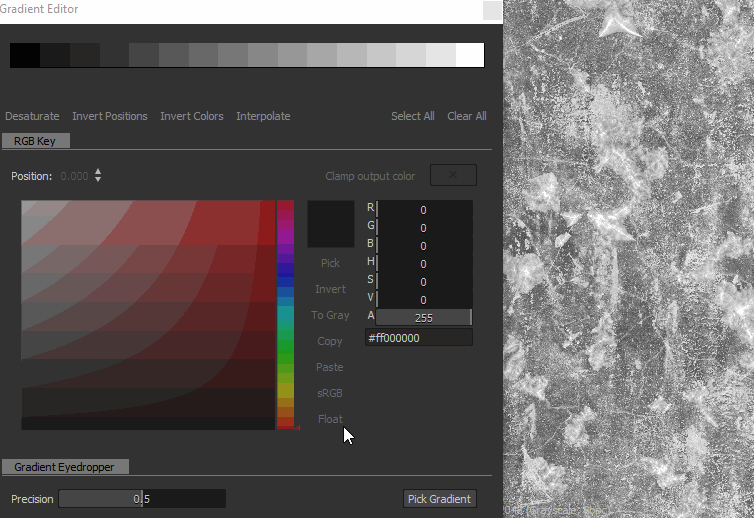Image resolution: width=754 pixels, height=518 pixels.
Task: Click the Paste color button
Action: click(x=330, y=367)
